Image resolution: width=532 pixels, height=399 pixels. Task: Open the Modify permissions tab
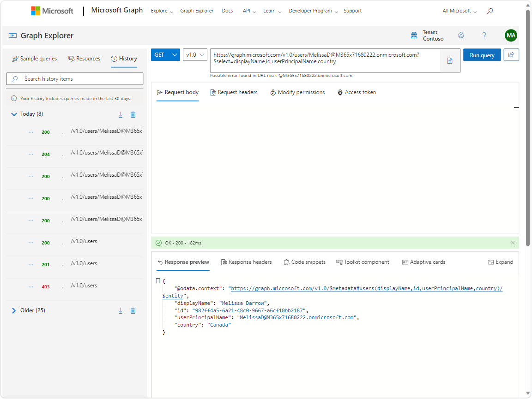coord(297,92)
